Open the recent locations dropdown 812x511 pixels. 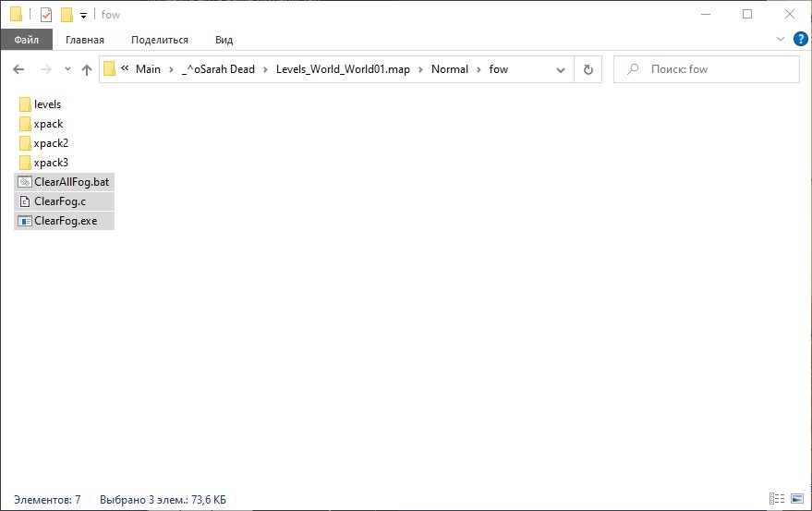67,69
